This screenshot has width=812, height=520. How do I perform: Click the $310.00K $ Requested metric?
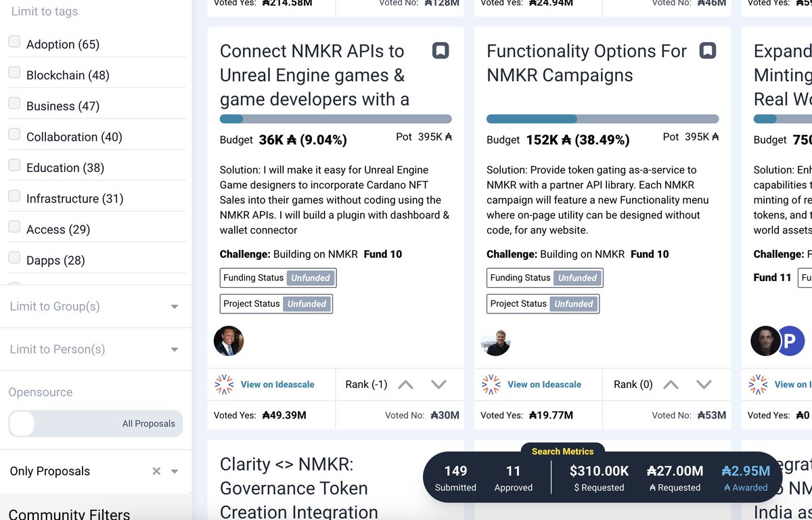tap(598, 478)
